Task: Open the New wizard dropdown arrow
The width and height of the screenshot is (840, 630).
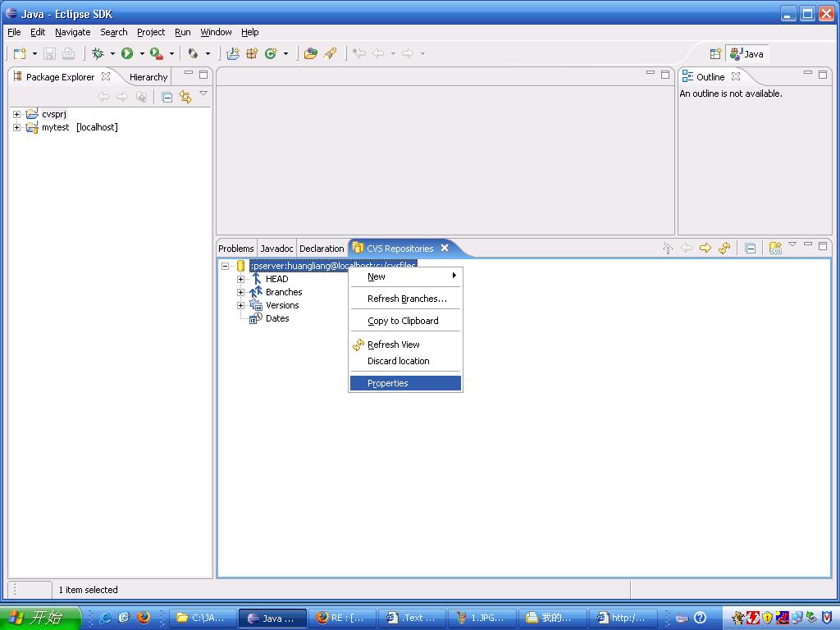Action: (34, 53)
